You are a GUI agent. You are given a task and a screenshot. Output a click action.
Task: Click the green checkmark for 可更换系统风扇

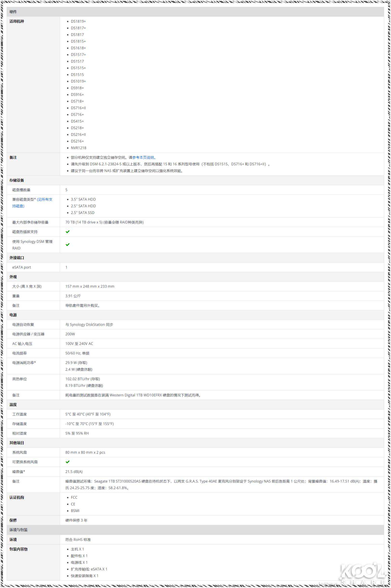67,462
